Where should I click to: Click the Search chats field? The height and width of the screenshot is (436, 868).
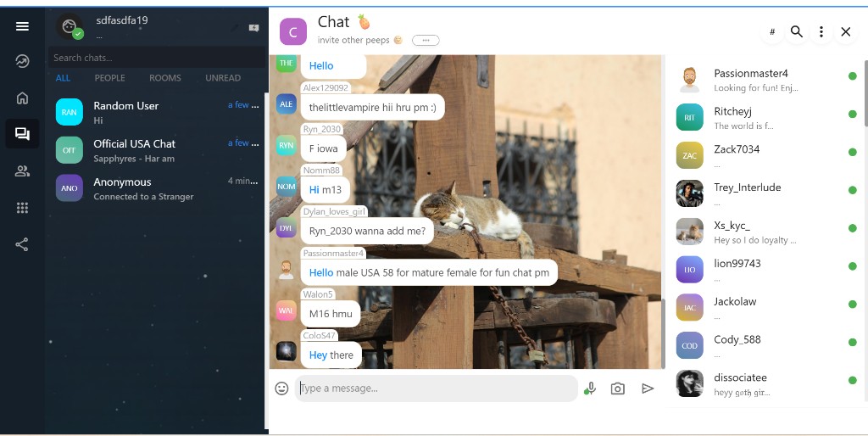pyautogui.click(x=157, y=58)
